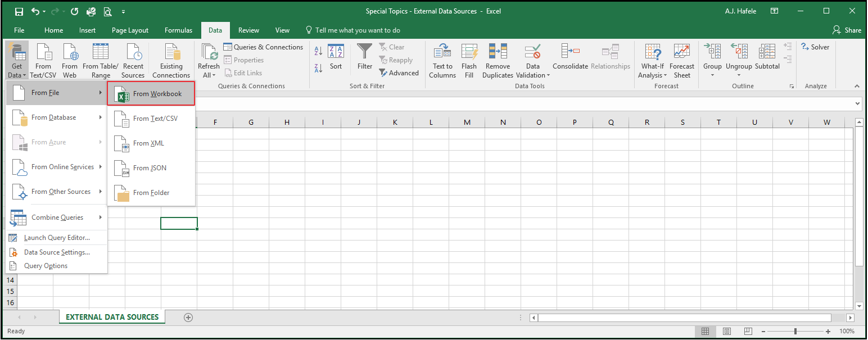Switch to the Review tab
The image size is (868, 340).
pos(248,30)
